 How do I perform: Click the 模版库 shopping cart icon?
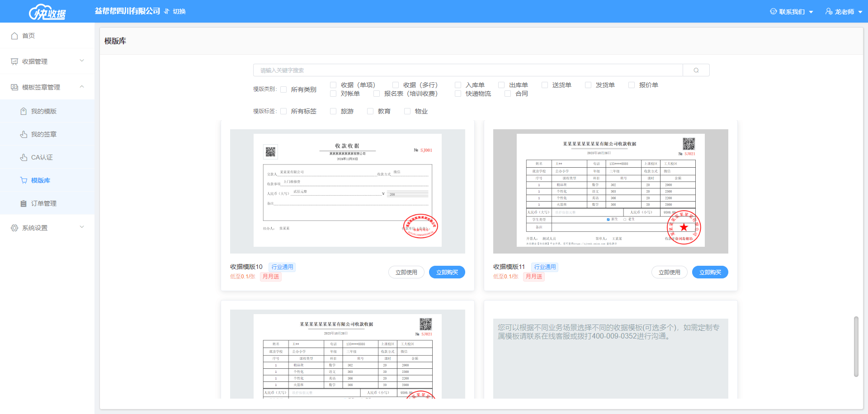pyautogui.click(x=24, y=180)
